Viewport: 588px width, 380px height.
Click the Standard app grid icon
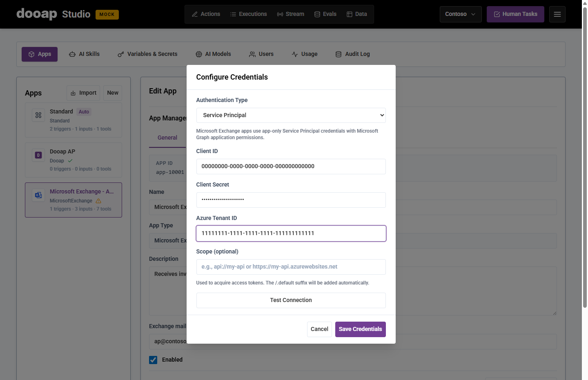tap(38, 115)
